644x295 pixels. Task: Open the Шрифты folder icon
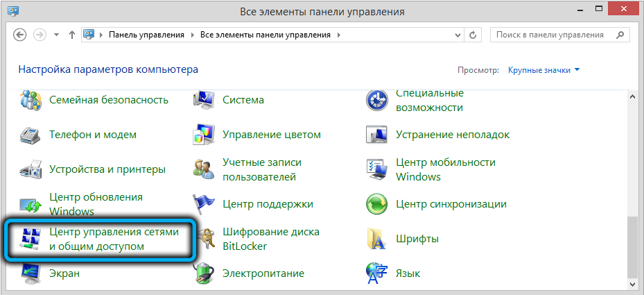(377, 239)
